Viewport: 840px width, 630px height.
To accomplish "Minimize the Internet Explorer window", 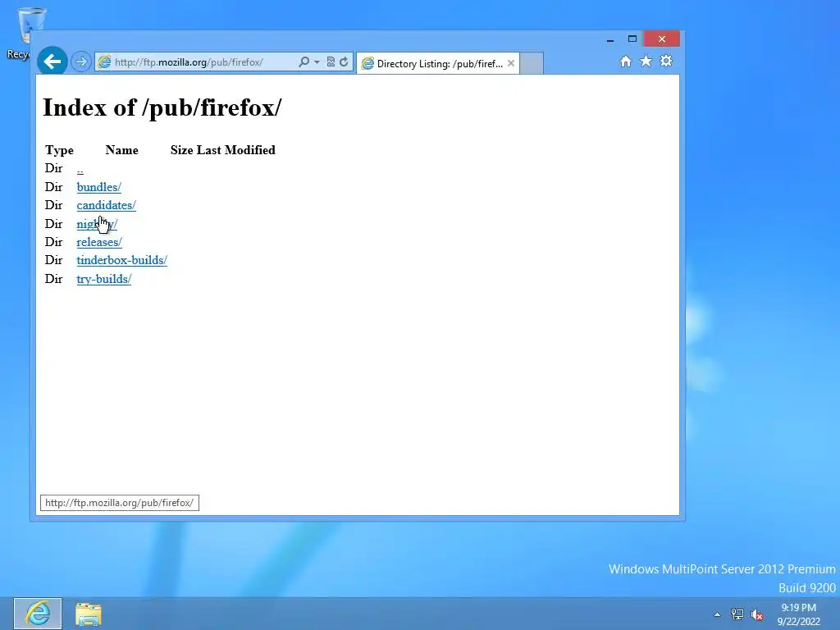I will (610, 39).
